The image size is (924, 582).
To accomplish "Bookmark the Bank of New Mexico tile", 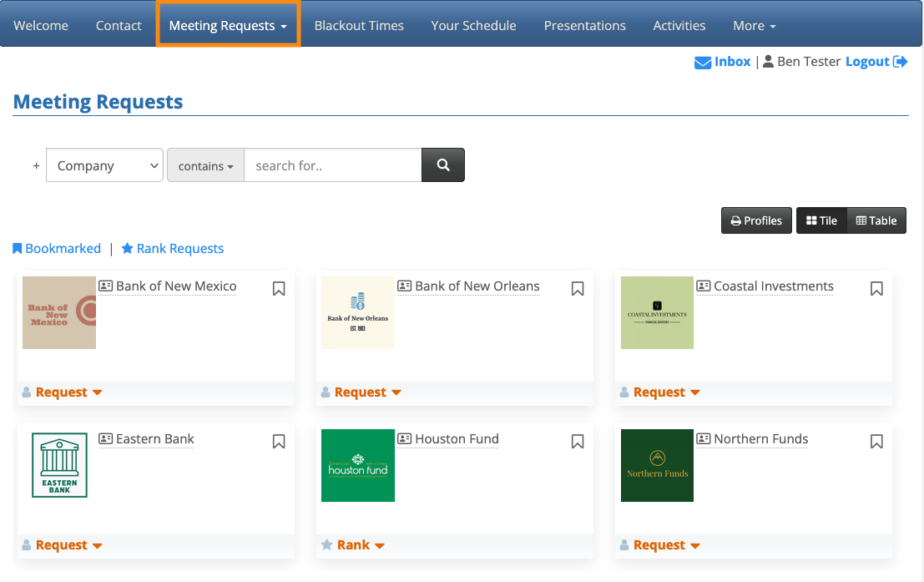I will (x=279, y=289).
